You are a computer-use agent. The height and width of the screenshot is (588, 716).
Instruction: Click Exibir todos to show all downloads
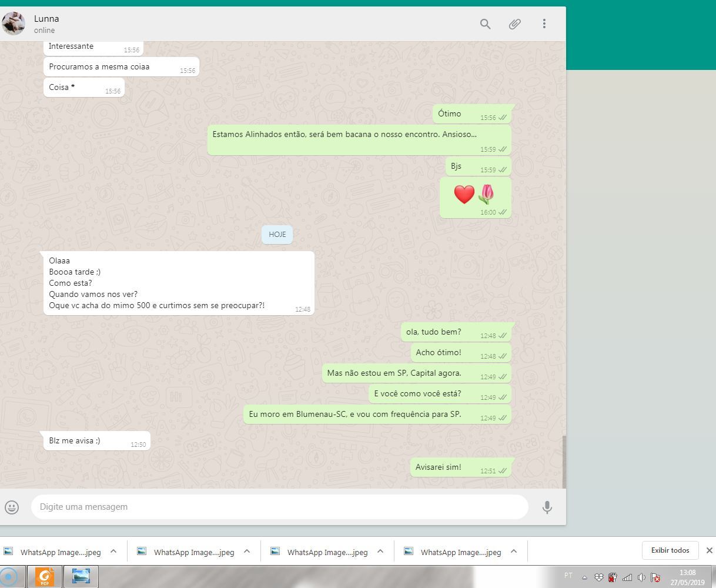670,550
